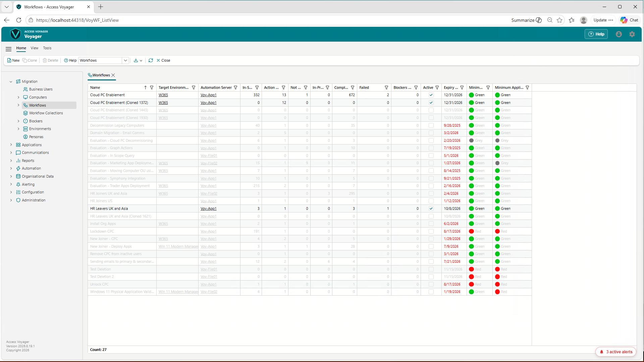Uncheck Active for Cloud PC Enablement (Cloned 1372)
The width and height of the screenshot is (644, 362).
431,103
